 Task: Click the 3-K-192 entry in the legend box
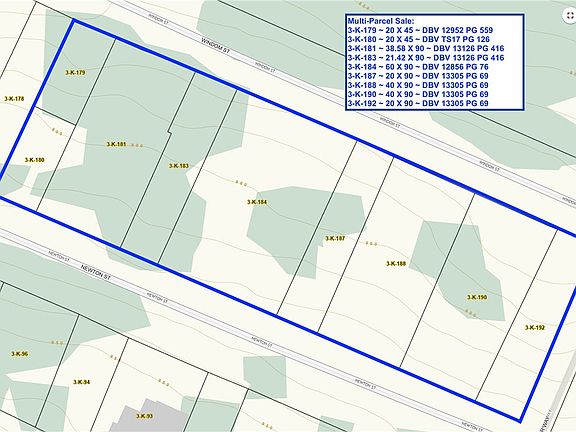coord(418,104)
